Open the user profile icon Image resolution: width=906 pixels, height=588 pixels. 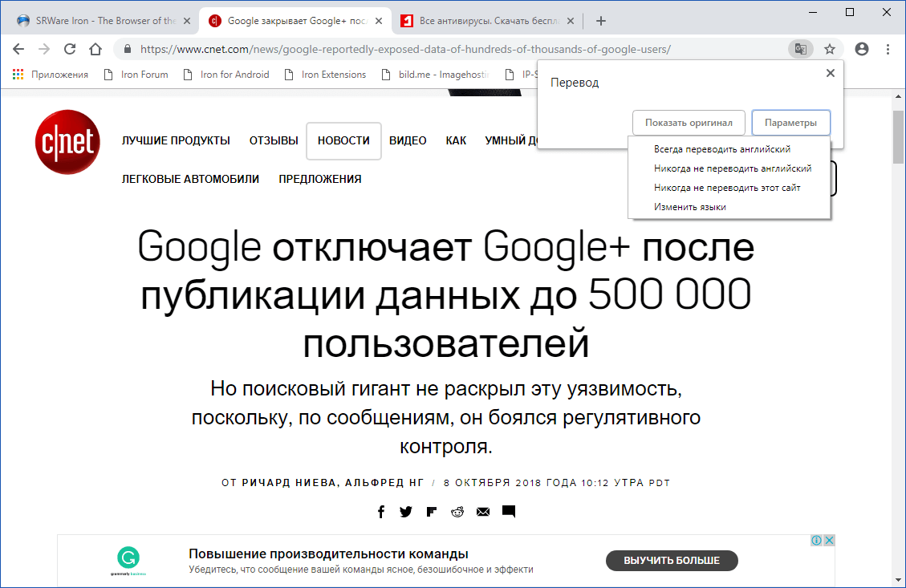coord(862,49)
